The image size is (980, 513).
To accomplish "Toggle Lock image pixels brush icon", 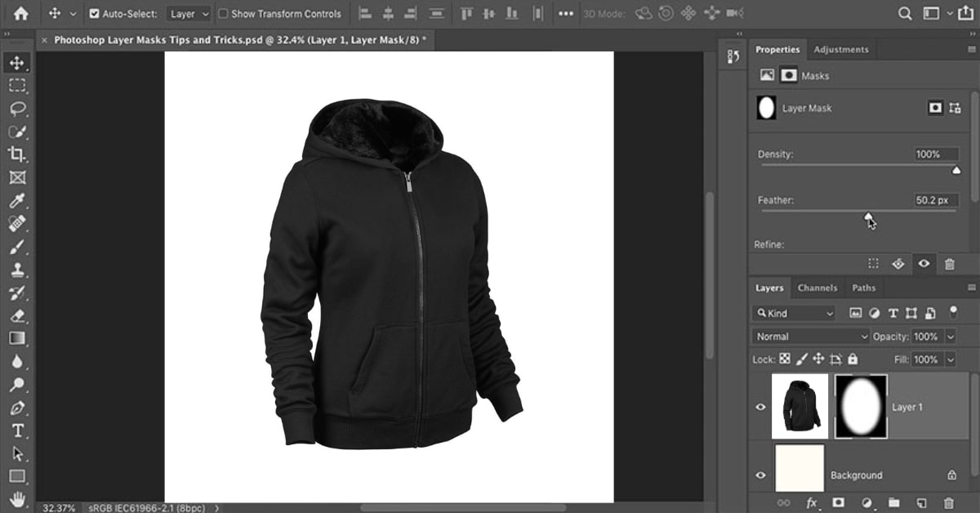I will (802, 359).
